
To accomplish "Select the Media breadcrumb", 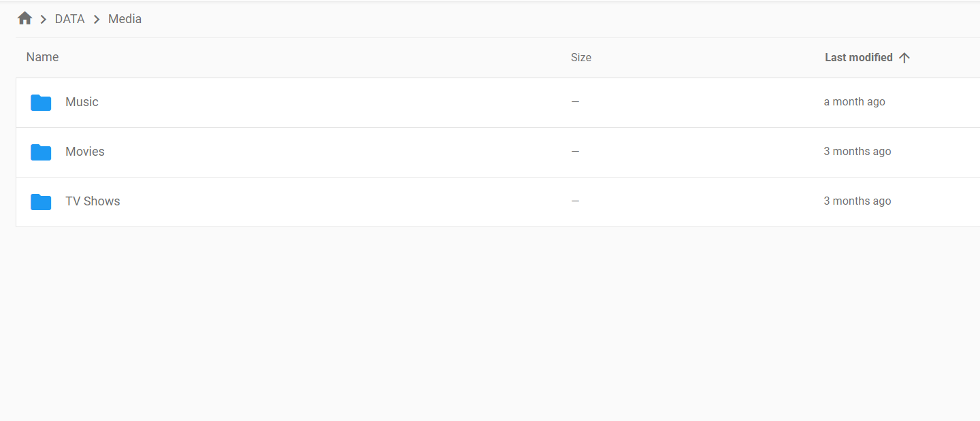I will 125,19.
